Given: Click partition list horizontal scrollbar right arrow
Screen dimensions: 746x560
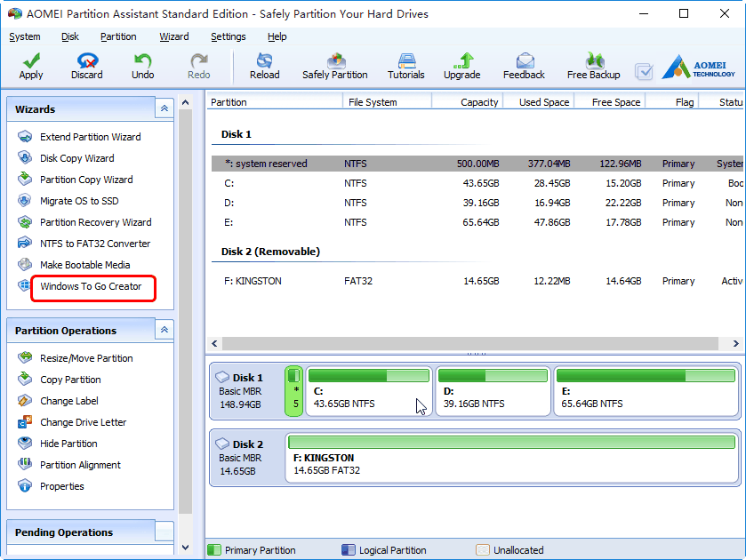Looking at the screenshot, I should coord(735,343).
